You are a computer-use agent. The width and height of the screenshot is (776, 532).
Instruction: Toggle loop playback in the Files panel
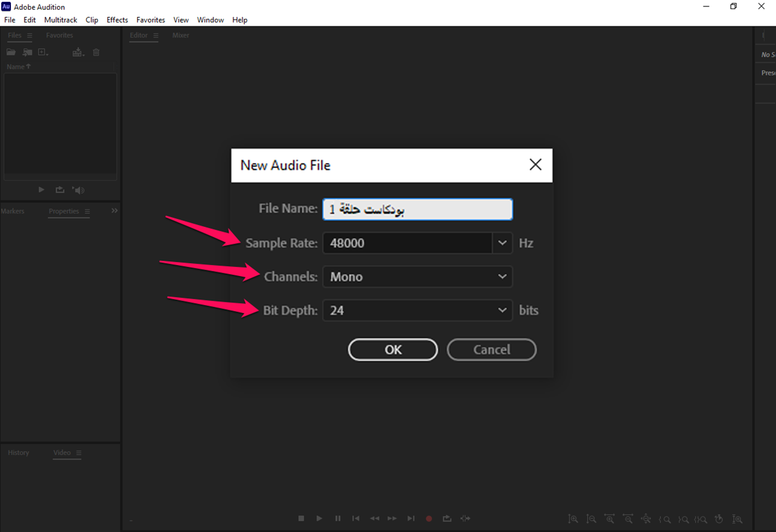coord(60,190)
